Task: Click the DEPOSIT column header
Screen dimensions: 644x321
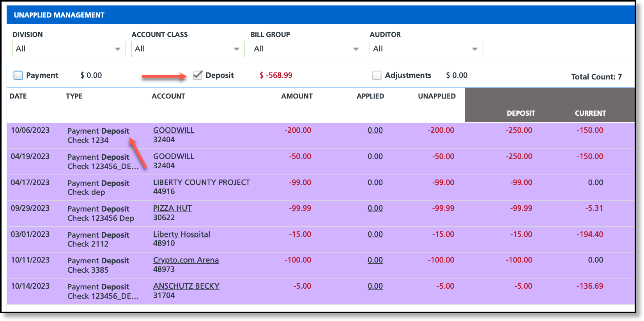Action: click(x=521, y=113)
